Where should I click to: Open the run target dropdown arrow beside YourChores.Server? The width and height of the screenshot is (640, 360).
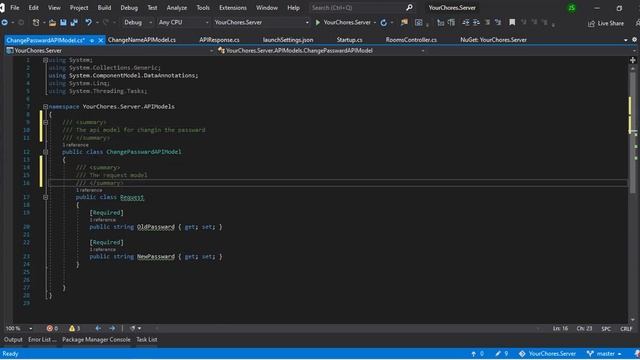(x=375, y=22)
